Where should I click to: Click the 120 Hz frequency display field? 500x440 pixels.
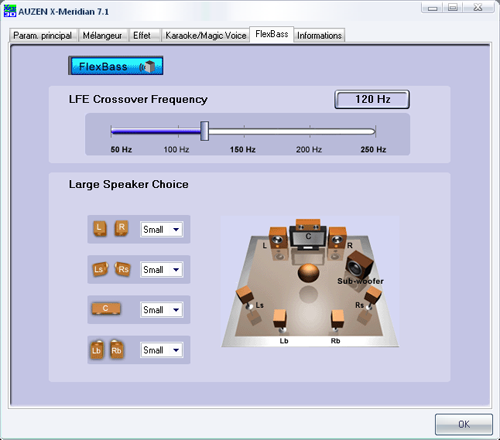pyautogui.click(x=372, y=99)
